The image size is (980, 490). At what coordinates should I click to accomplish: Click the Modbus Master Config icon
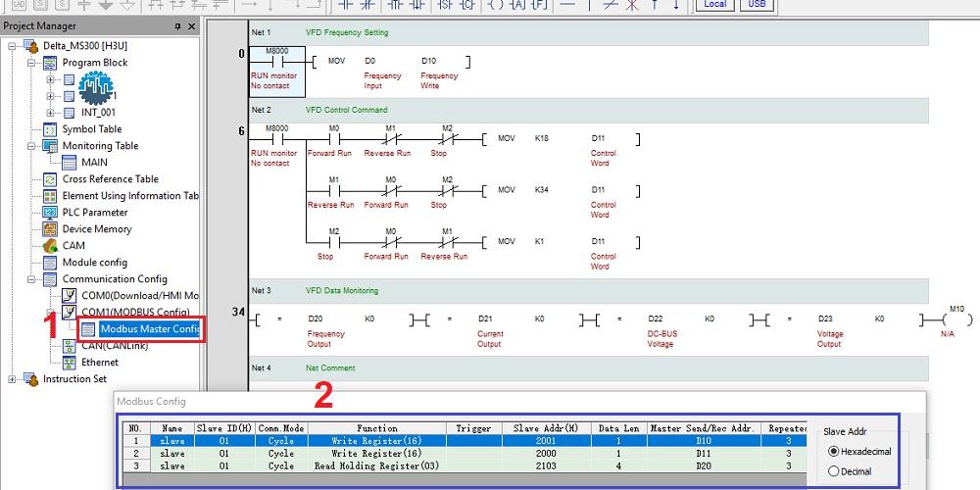tap(89, 329)
